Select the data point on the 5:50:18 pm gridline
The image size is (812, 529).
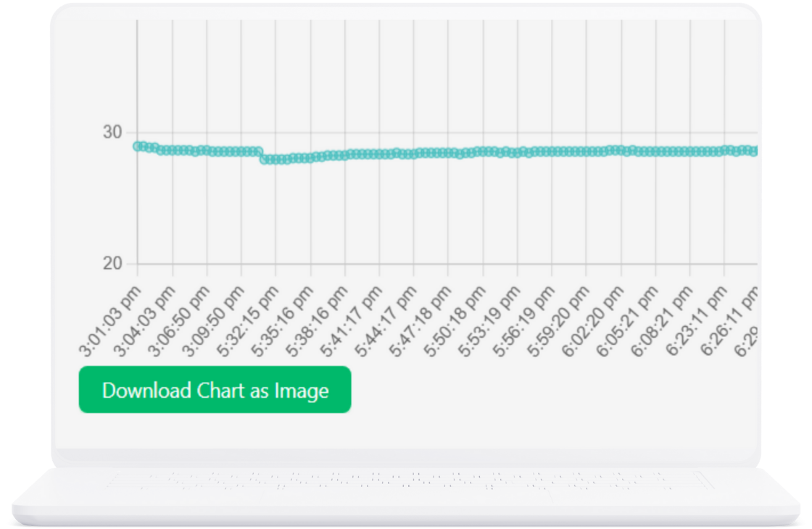tap(449, 153)
